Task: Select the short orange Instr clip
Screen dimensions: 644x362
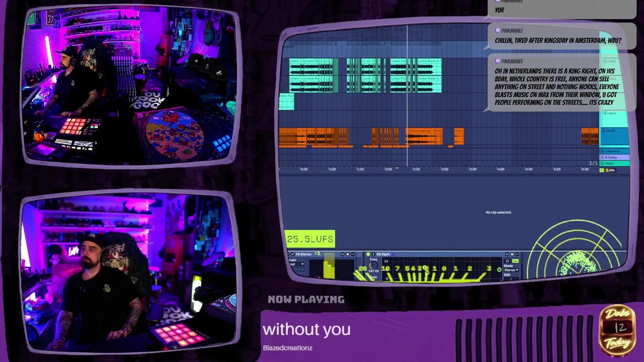Action: 459,137
